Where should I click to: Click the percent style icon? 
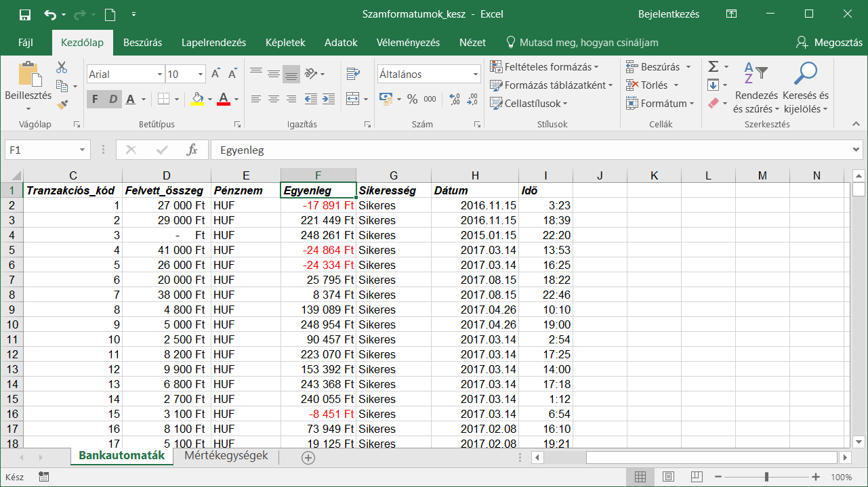tap(412, 99)
